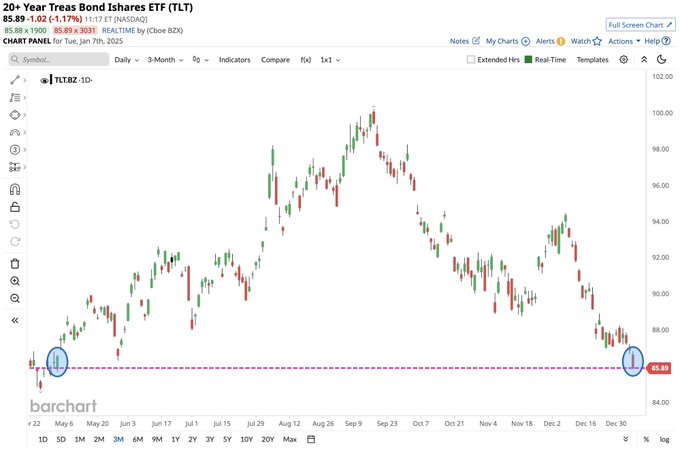The width and height of the screenshot is (680, 449).
Task: Select the 3Y range tab
Action: pos(210,439)
